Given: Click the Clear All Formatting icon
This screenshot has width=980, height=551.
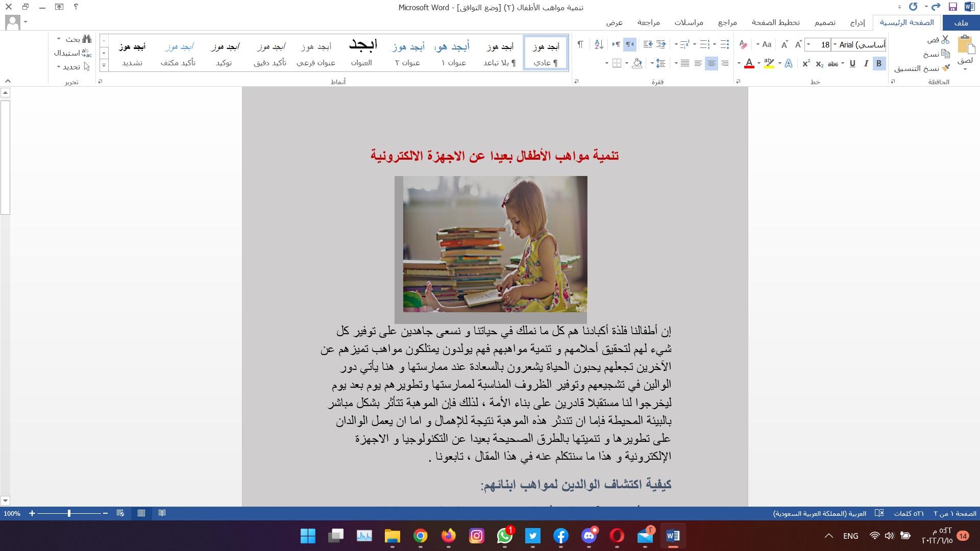Looking at the screenshot, I should [744, 44].
